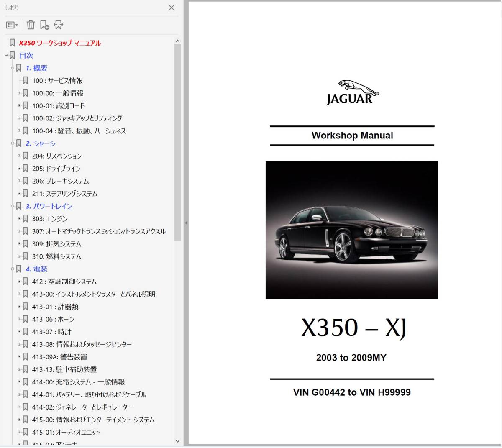Viewport: 502px width, 448px height.
Task: Click the VIN G00442 to VIN H99999 line
Action: coord(352,392)
